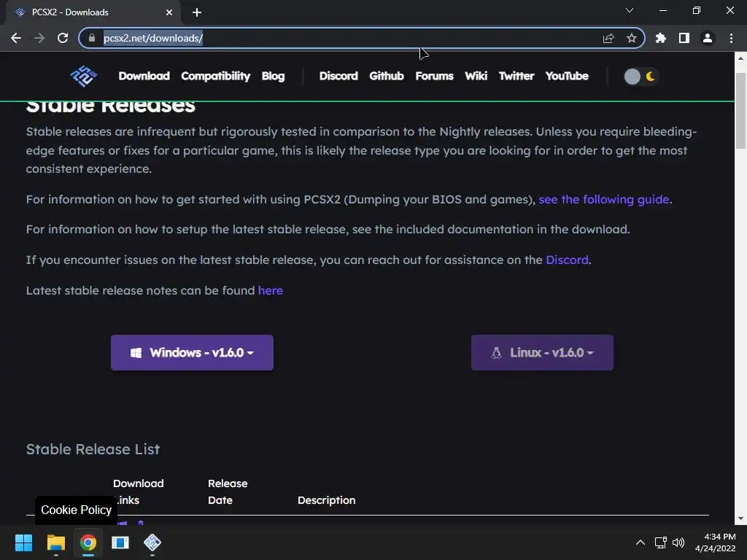Expand the Linux - v1.6.0 download dropdown
This screenshot has width=747, height=560.
click(x=542, y=352)
